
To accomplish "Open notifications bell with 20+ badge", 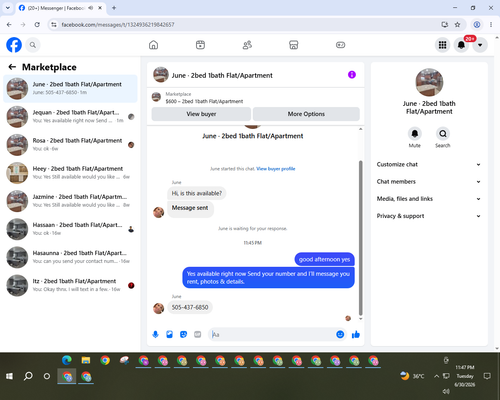I will pos(461,45).
